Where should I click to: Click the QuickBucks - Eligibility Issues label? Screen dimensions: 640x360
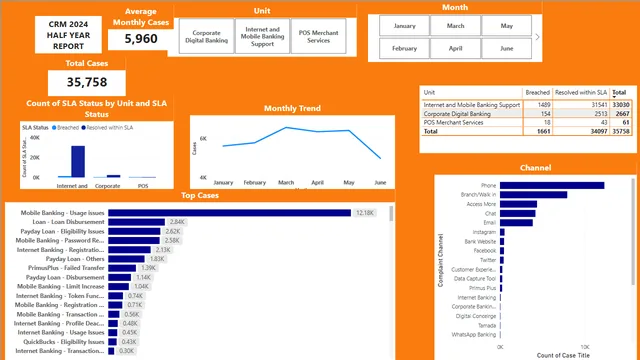click(64, 342)
